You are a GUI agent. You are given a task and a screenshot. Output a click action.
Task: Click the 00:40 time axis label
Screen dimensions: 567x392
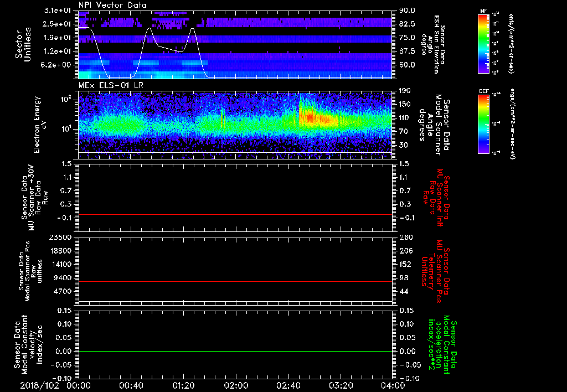click(130, 385)
